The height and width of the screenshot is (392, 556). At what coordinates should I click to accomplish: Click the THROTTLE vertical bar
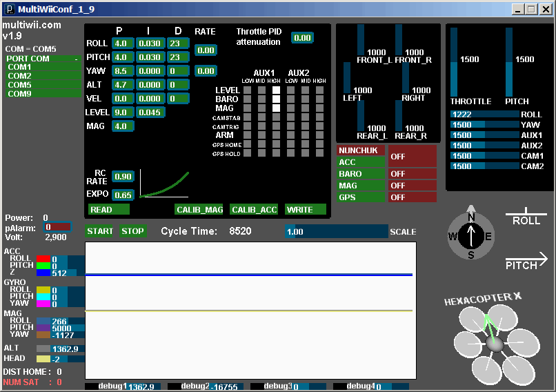[454, 62]
